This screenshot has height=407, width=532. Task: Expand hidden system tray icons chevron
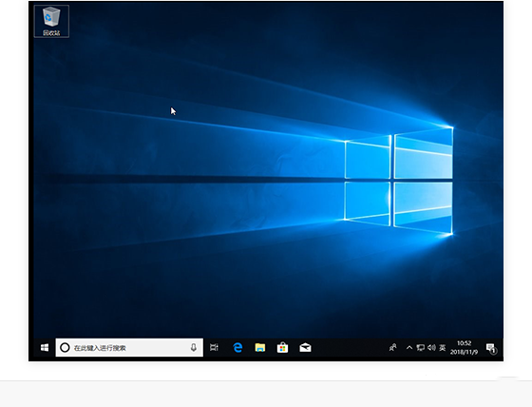point(409,347)
